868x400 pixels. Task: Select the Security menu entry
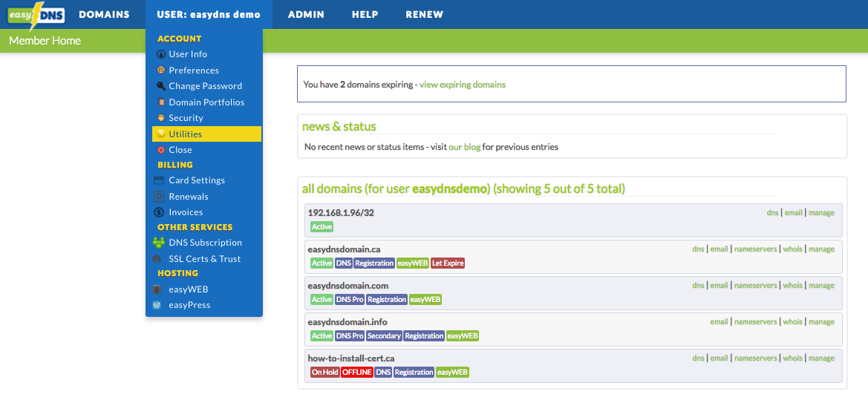tap(186, 118)
